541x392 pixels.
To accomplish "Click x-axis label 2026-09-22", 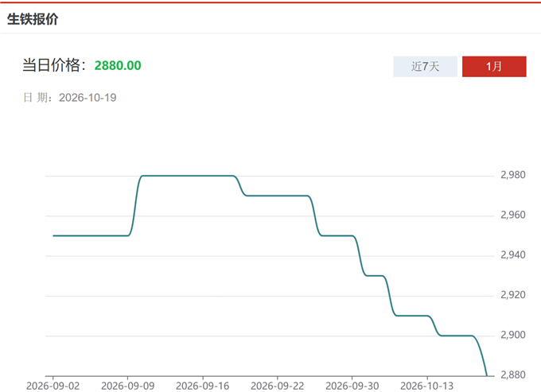I will click(278, 386).
